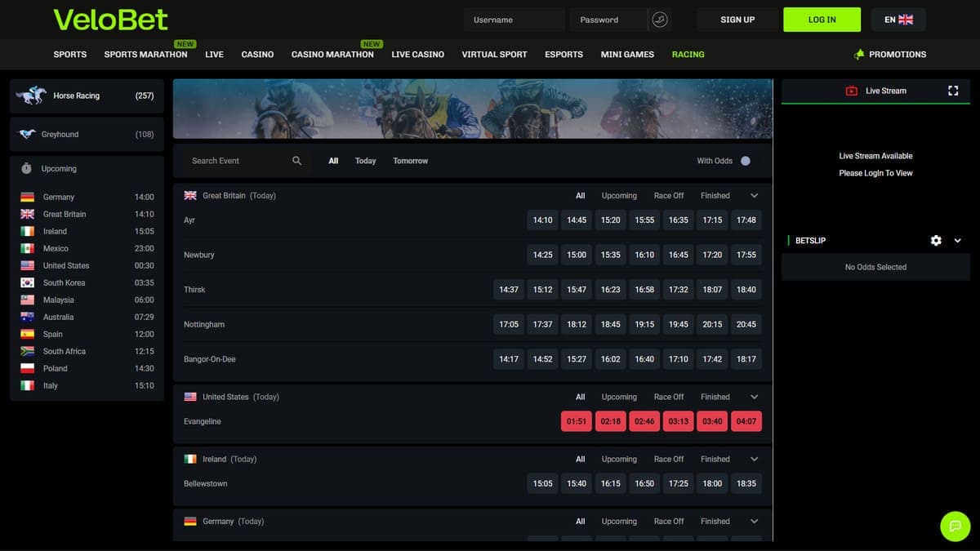
Task: Click the SIGN UP button
Action: (737, 20)
